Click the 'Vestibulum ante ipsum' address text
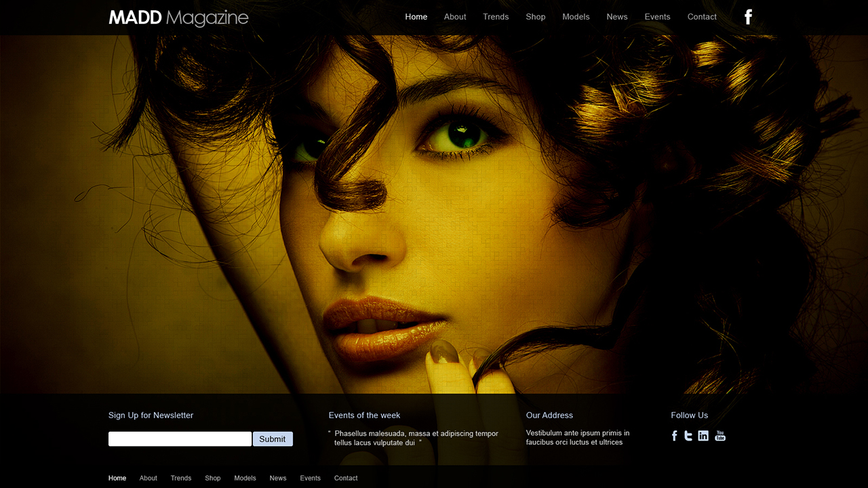Viewport: 868px width, 488px height. [x=578, y=438]
